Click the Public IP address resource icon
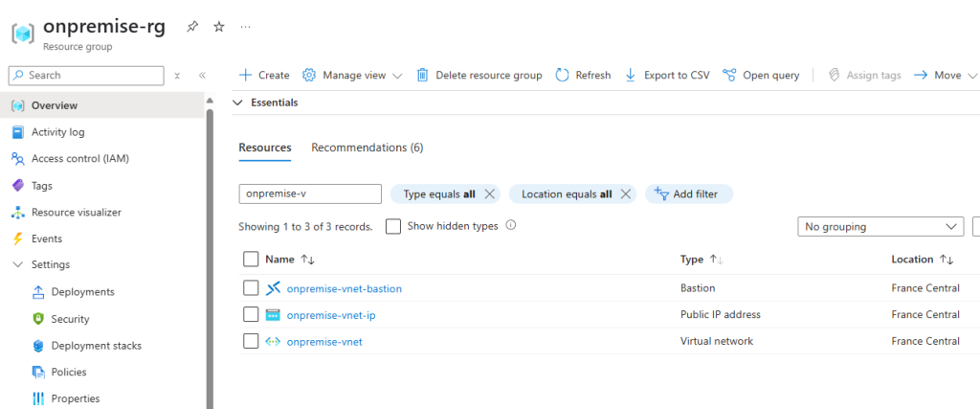The height and width of the screenshot is (409, 980). tap(273, 315)
